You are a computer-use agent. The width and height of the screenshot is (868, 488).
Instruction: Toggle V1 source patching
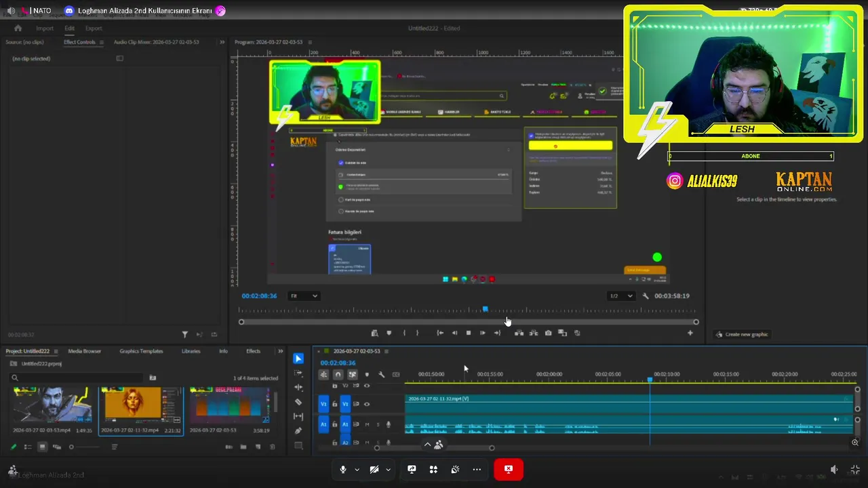point(323,405)
